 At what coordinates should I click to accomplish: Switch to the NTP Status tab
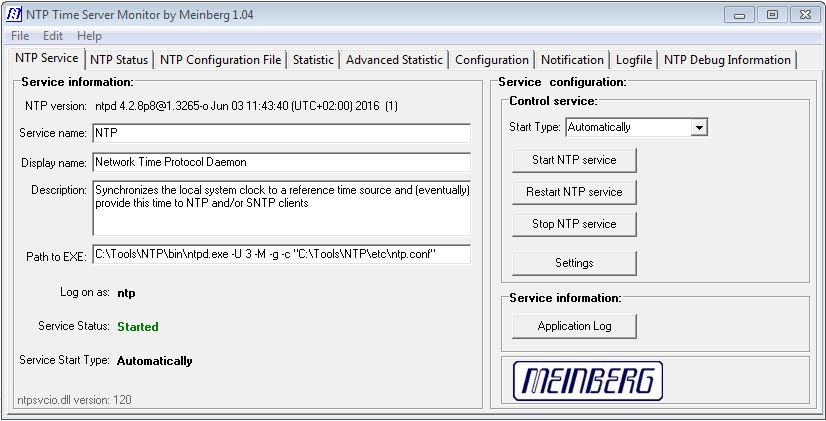pyautogui.click(x=119, y=60)
